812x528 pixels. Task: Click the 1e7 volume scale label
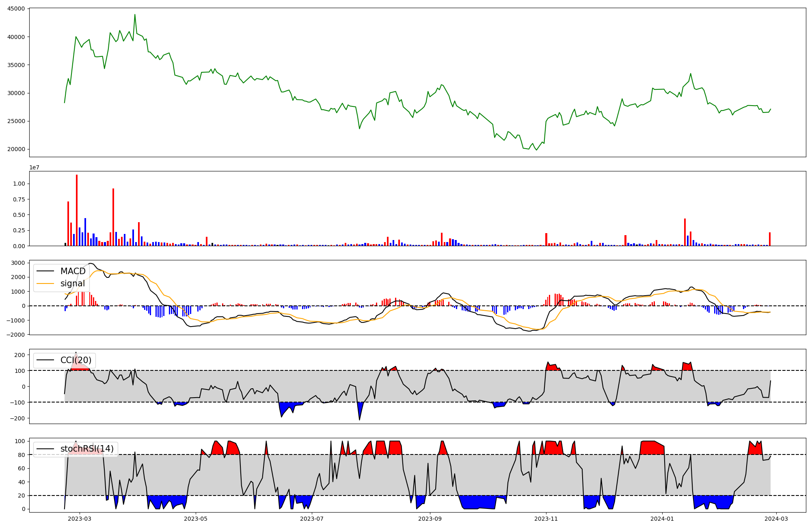[x=34, y=167]
